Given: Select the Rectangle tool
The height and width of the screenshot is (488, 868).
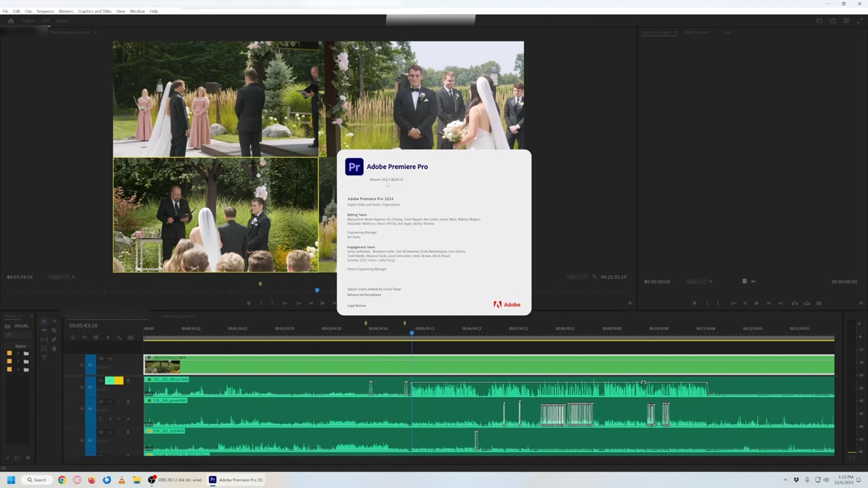Looking at the screenshot, I should tap(44, 348).
